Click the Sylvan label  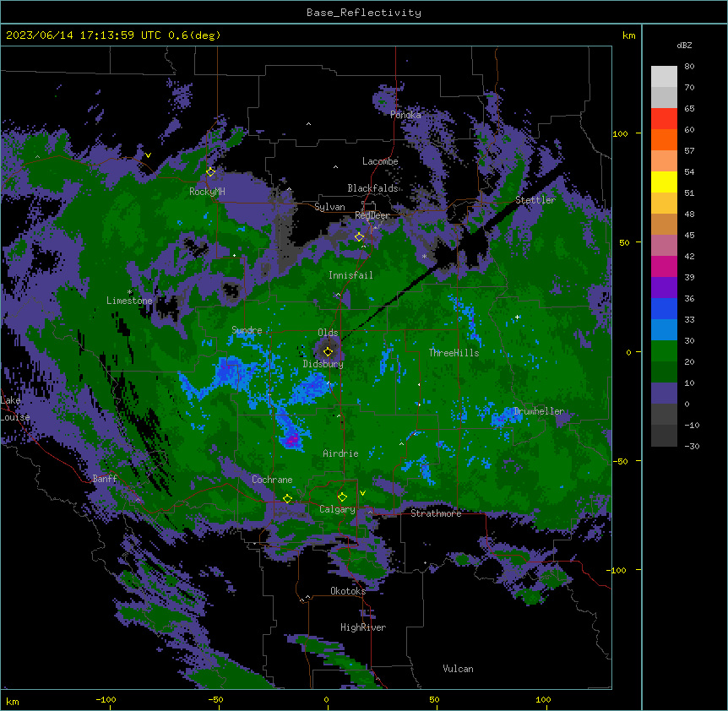tap(329, 207)
